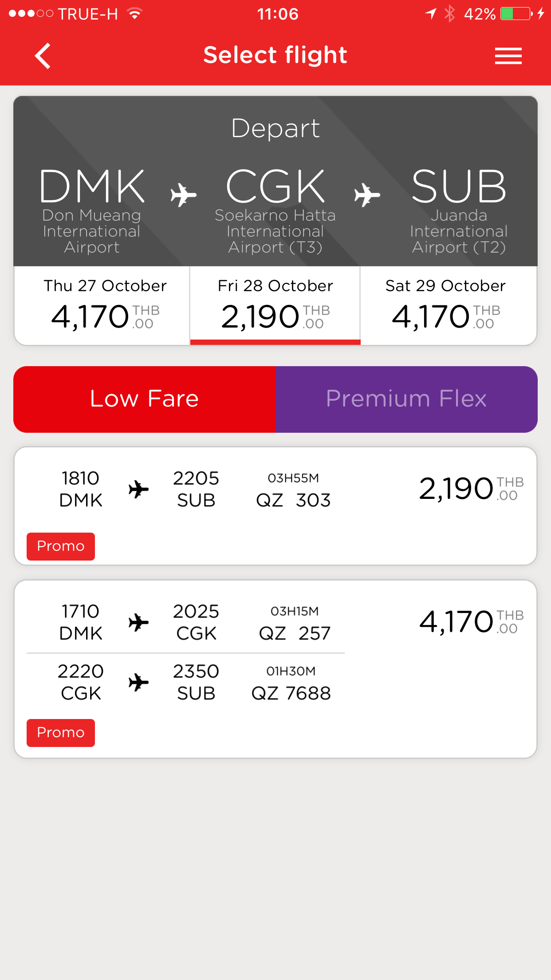Screen dimensions: 551x980
Task: Tap Promo badge on direct flight
Action: click(x=61, y=546)
